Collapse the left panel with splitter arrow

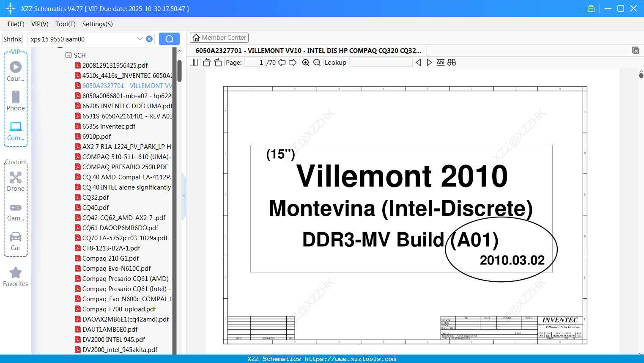tap(184, 196)
